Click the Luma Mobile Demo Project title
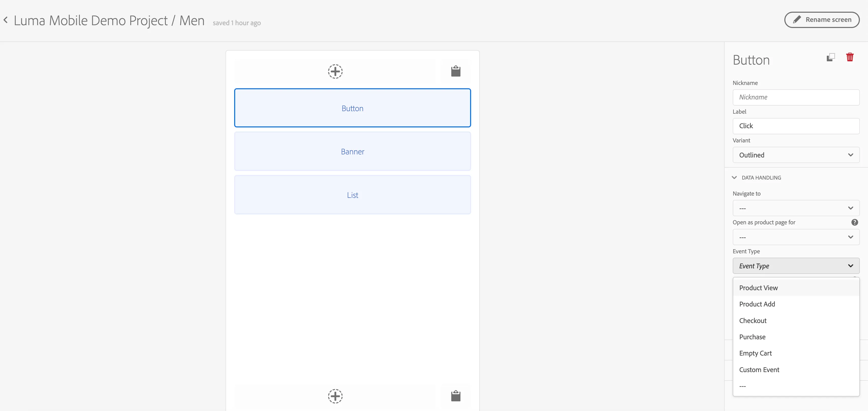The image size is (868, 411). 91,21
